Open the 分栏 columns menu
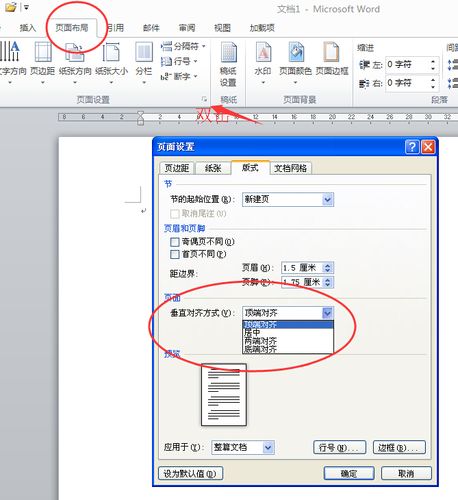The image size is (458, 500). pyautogui.click(x=144, y=62)
